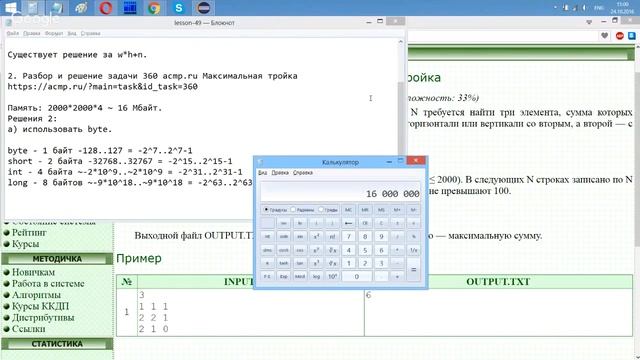Click the calculator display showing 16 000 000

[x=340, y=191]
